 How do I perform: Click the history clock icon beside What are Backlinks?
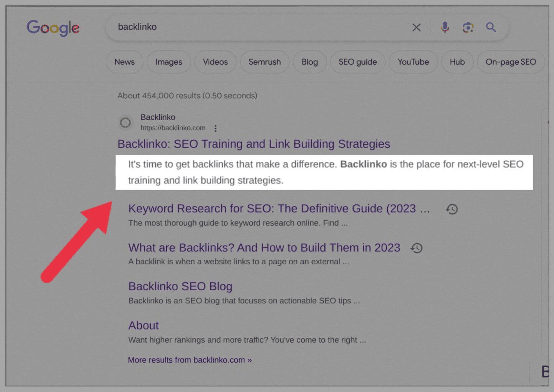(x=417, y=248)
